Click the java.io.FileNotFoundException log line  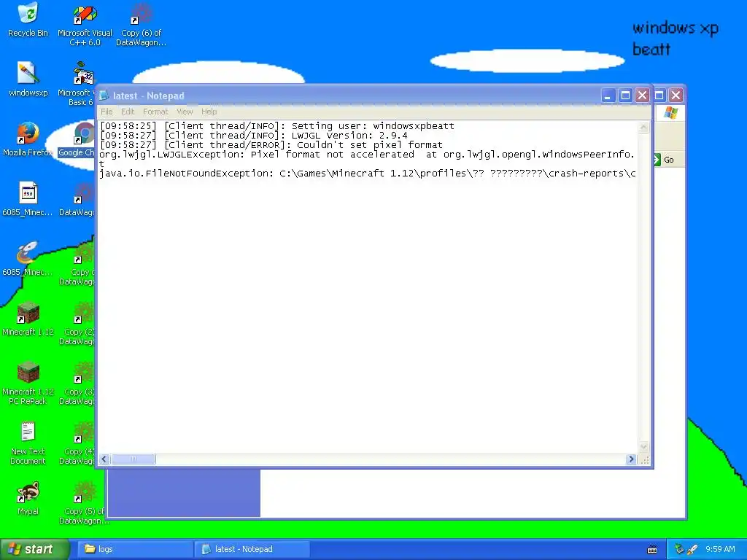[x=367, y=174]
